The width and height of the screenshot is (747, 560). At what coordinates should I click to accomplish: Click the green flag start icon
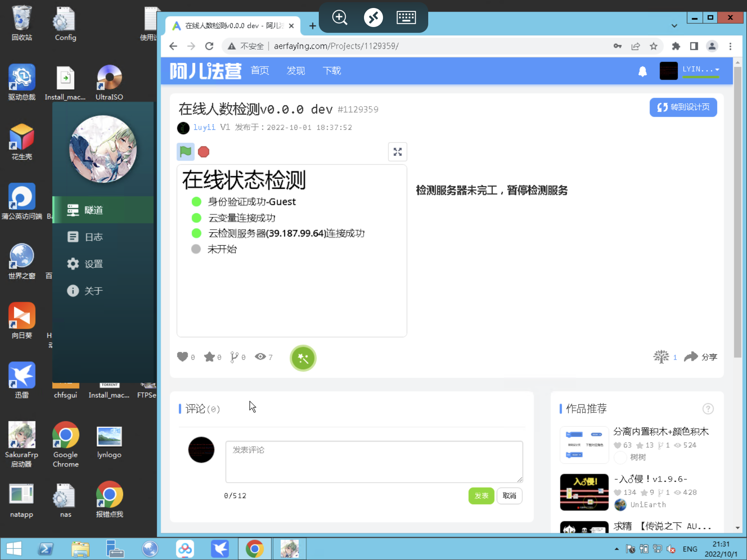tap(185, 151)
